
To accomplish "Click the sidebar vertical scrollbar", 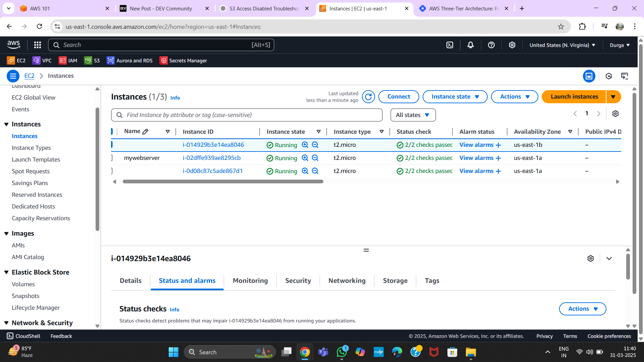I will click(x=97, y=169).
